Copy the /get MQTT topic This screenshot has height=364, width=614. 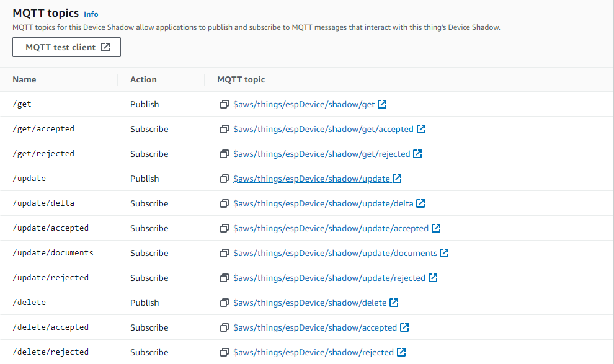pyautogui.click(x=224, y=104)
